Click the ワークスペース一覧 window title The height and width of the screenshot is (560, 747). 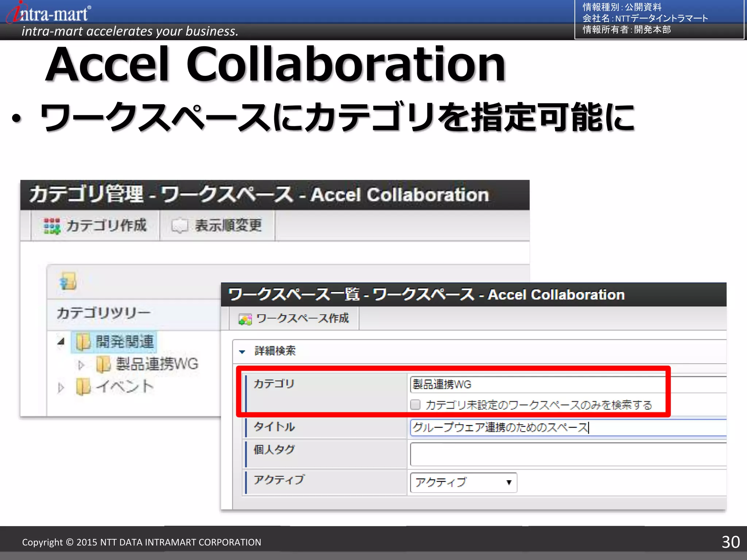coord(426,295)
